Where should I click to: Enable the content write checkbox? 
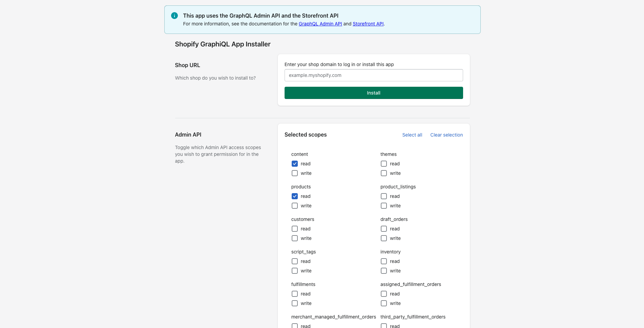click(295, 173)
